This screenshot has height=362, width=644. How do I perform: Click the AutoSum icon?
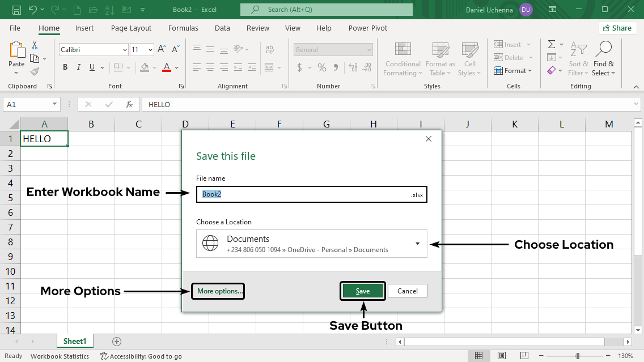(x=552, y=44)
